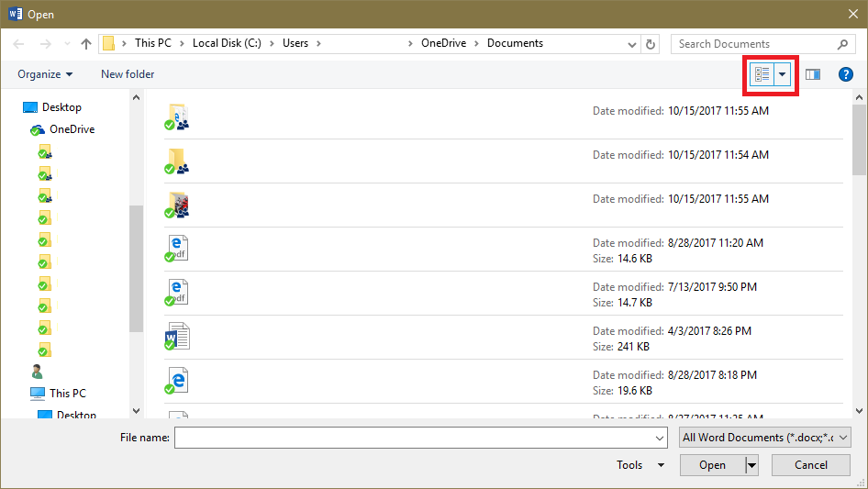This screenshot has height=489, width=868.
Task: Select This PC in navigation pane
Action: pyautogui.click(x=59, y=394)
